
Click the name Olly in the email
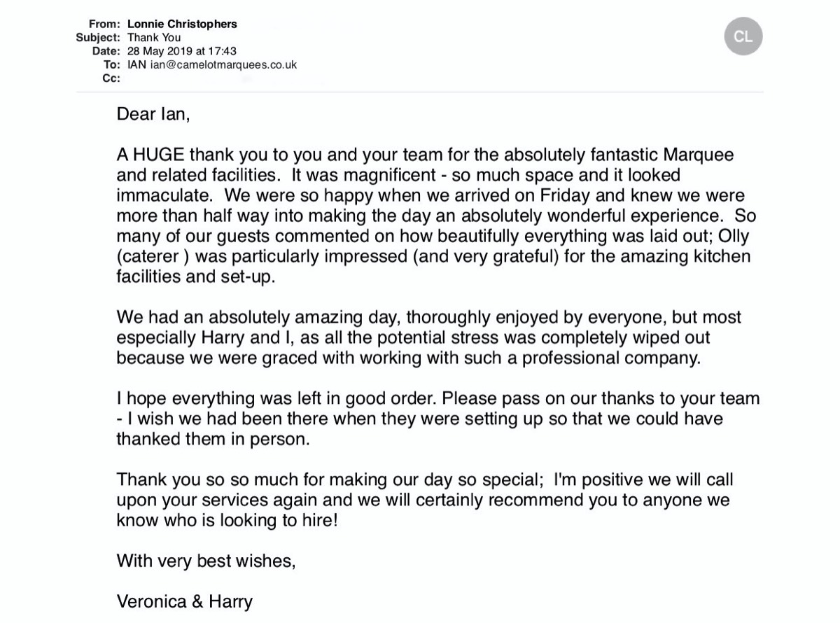pyautogui.click(x=734, y=236)
